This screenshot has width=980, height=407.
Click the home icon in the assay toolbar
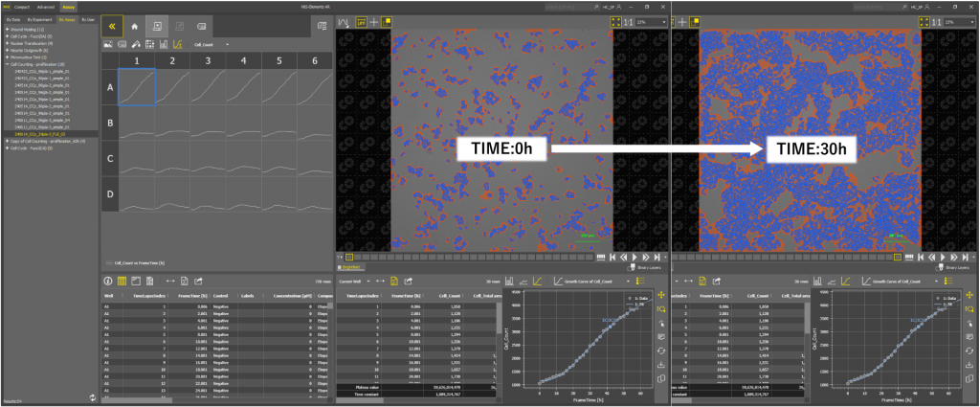click(x=134, y=29)
